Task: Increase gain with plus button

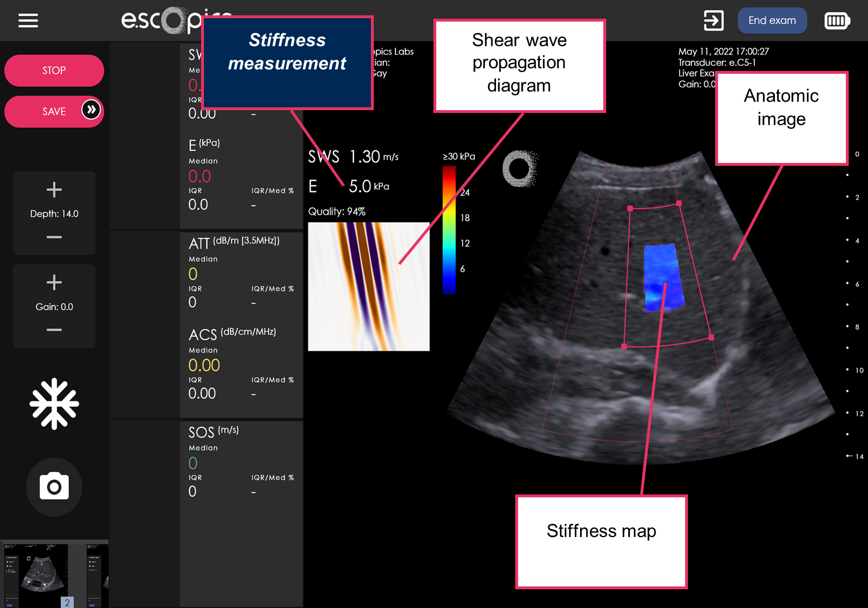Action: (54, 282)
